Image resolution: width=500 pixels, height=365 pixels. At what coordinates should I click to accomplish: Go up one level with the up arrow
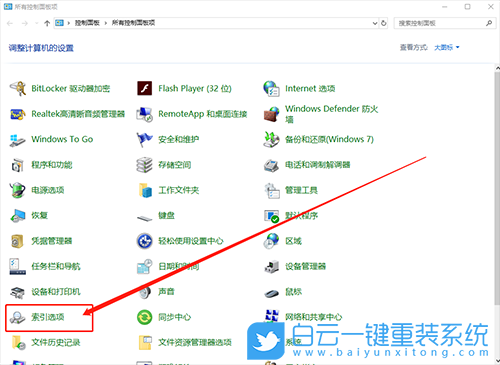click(x=47, y=23)
